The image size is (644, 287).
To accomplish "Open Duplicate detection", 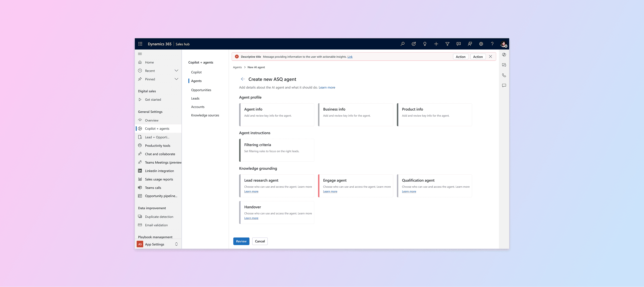I will tap(158, 217).
